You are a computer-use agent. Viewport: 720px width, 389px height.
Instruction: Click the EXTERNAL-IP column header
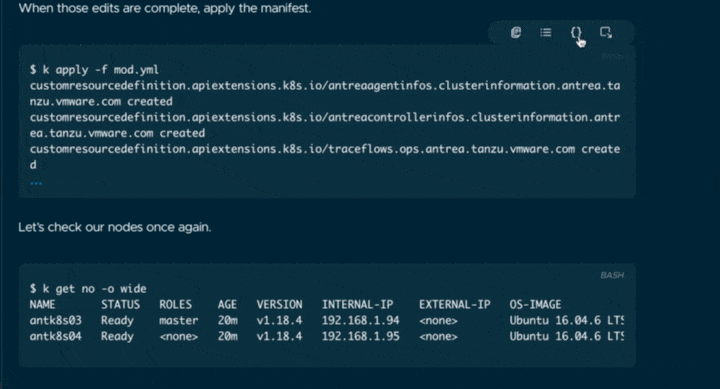(x=455, y=305)
